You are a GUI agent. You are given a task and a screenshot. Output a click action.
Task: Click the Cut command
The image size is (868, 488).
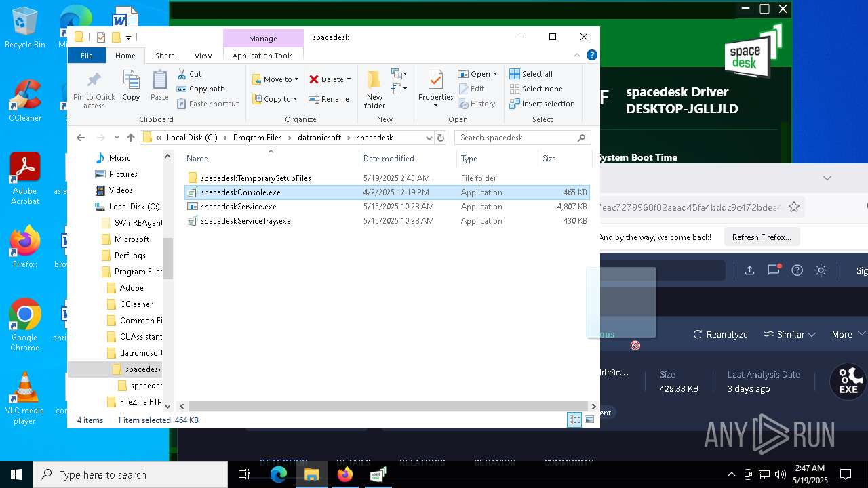pos(189,74)
